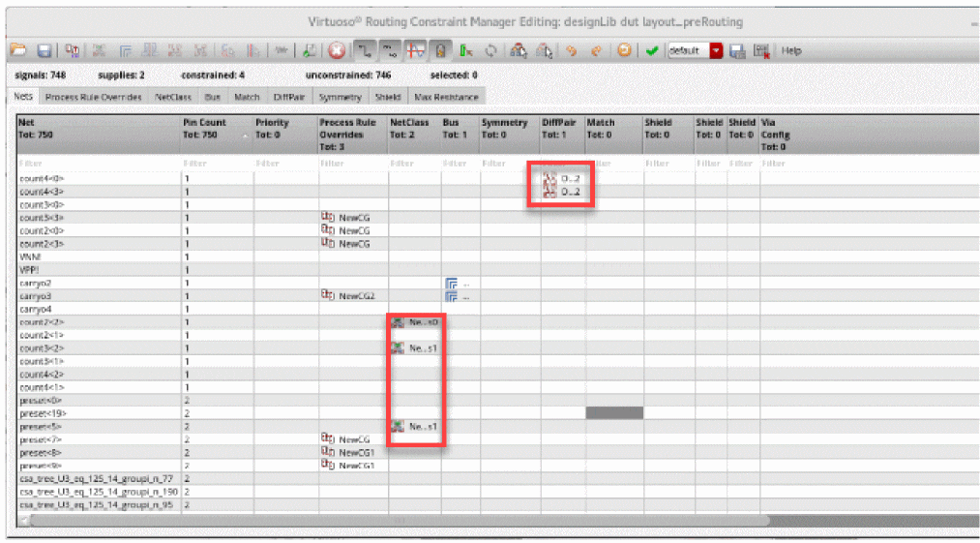
Task: Click the DiffPair icon in count4<3> row
Action: click(x=549, y=192)
